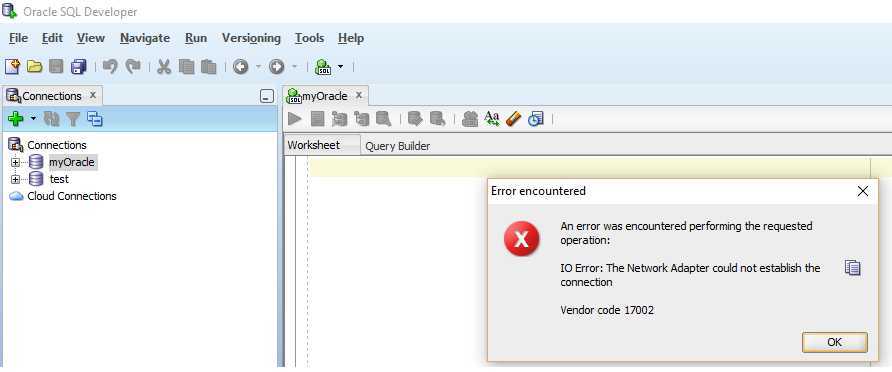The image size is (892, 372).
Task: Click inside the SQL worksheet editor line
Action: tap(589, 168)
